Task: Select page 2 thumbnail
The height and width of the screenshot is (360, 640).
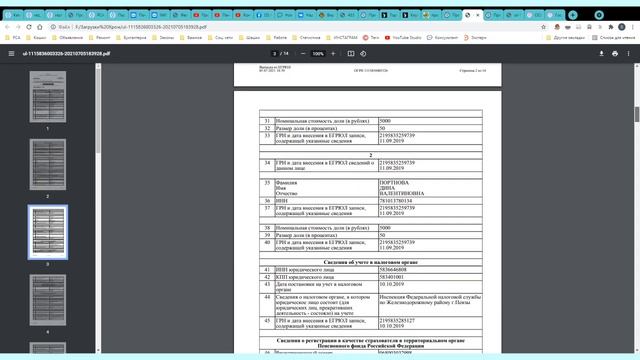Action: pyautogui.click(x=48, y=164)
